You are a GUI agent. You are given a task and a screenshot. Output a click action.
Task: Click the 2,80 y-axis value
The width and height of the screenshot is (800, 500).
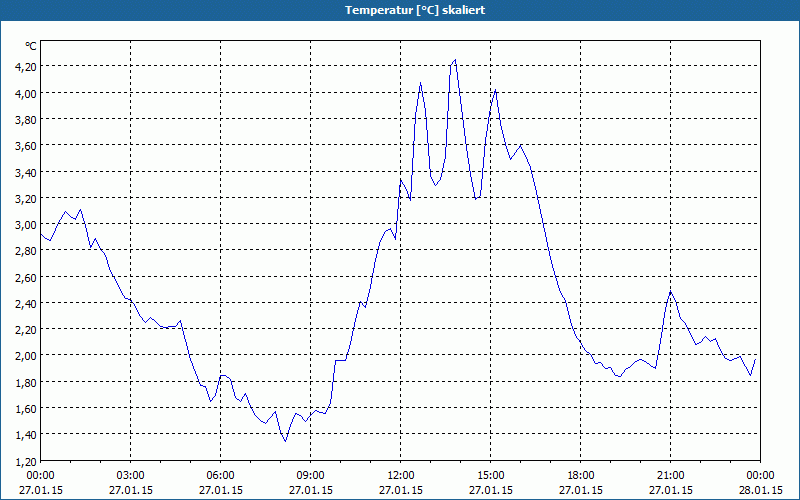(26, 251)
